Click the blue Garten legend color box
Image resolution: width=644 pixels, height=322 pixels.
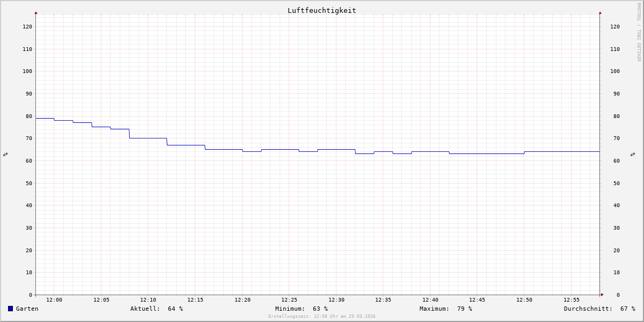tap(10, 309)
